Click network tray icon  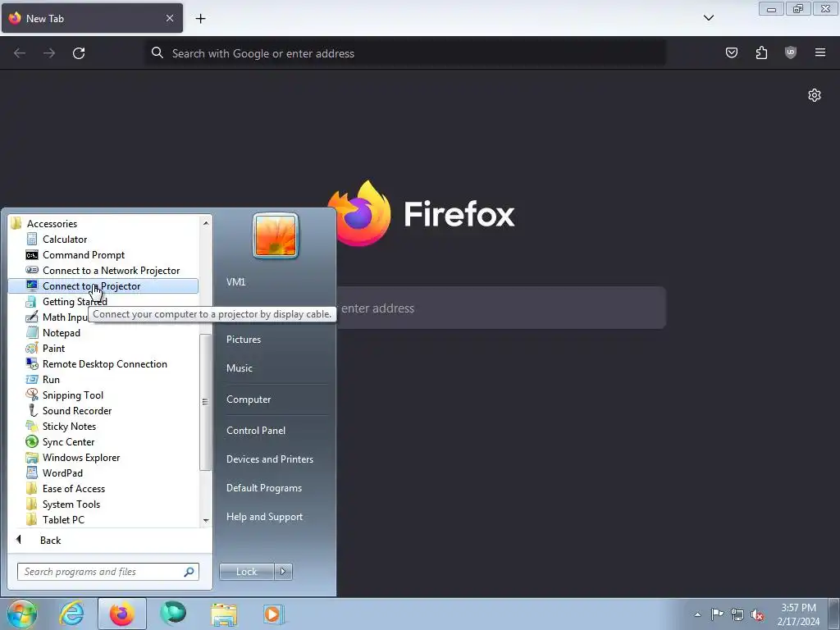click(737, 614)
